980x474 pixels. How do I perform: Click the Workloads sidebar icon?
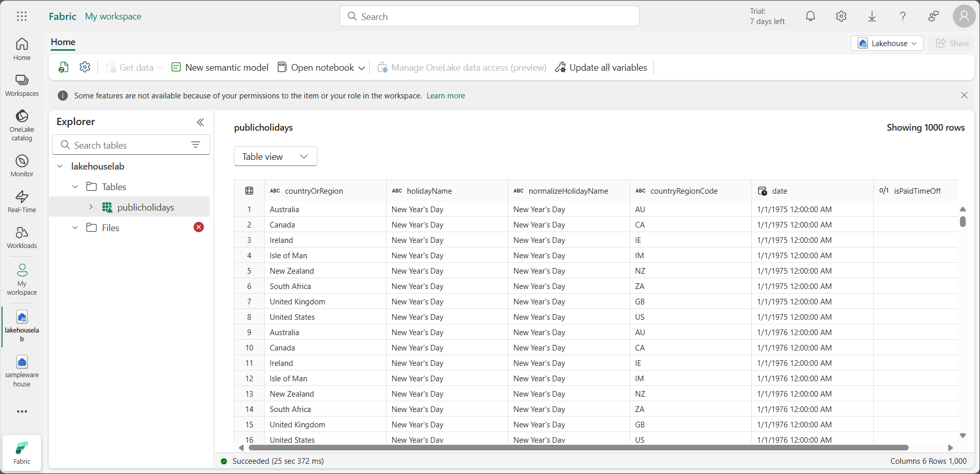(22, 238)
